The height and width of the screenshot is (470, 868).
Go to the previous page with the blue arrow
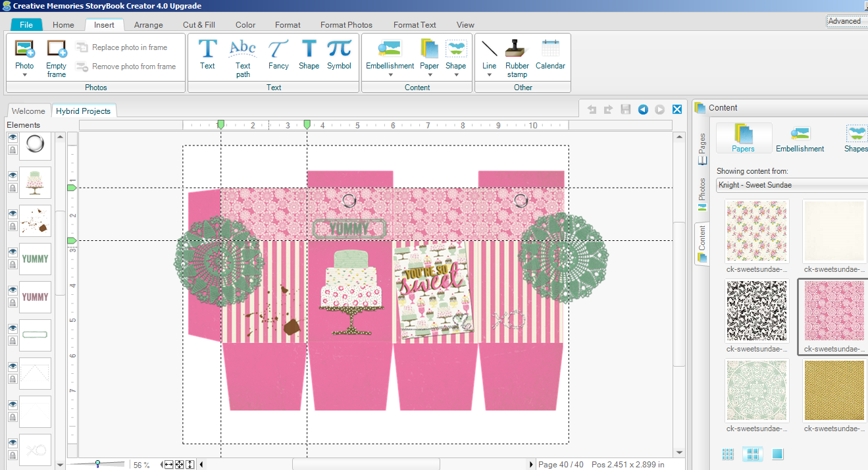click(x=643, y=110)
